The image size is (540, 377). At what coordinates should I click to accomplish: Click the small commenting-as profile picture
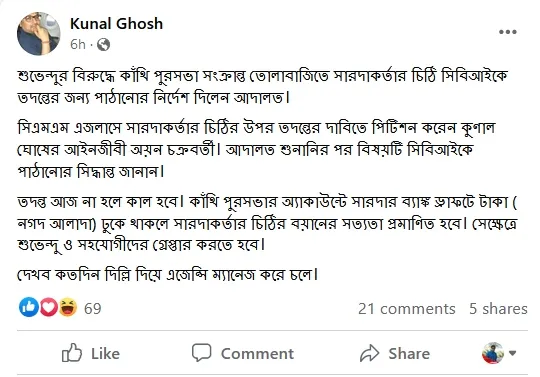[x=493, y=353]
